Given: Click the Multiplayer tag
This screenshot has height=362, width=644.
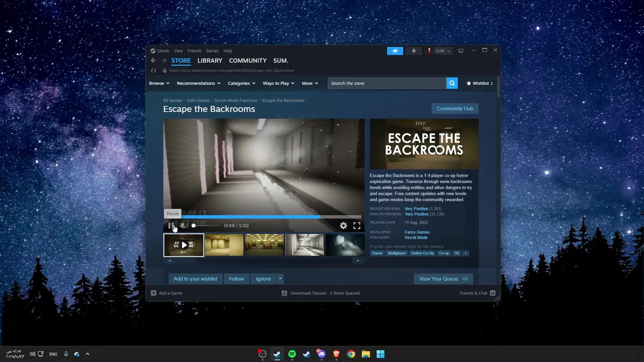Looking at the screenshot, I should click(x=396, y=253).
